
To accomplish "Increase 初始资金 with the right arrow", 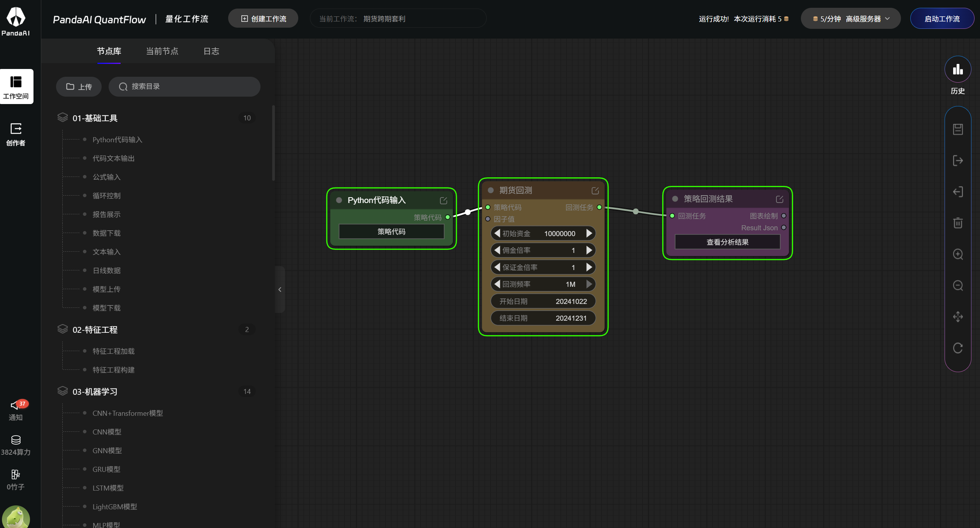I will click(589, 233).
